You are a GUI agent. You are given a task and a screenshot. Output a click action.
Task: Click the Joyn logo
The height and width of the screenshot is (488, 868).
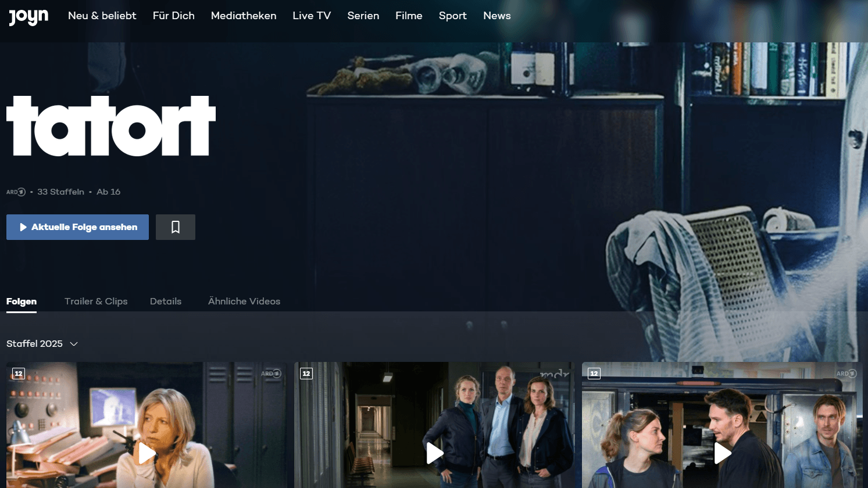(28, 17)
